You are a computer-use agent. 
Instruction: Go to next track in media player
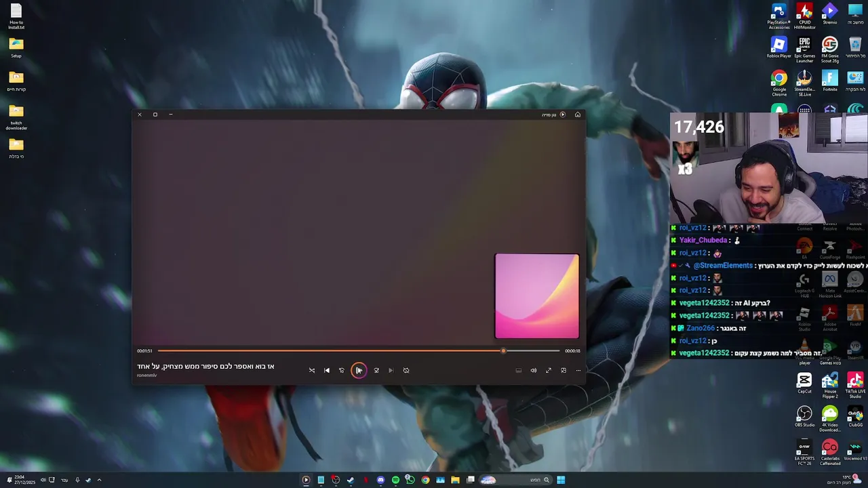click(391, 370)
